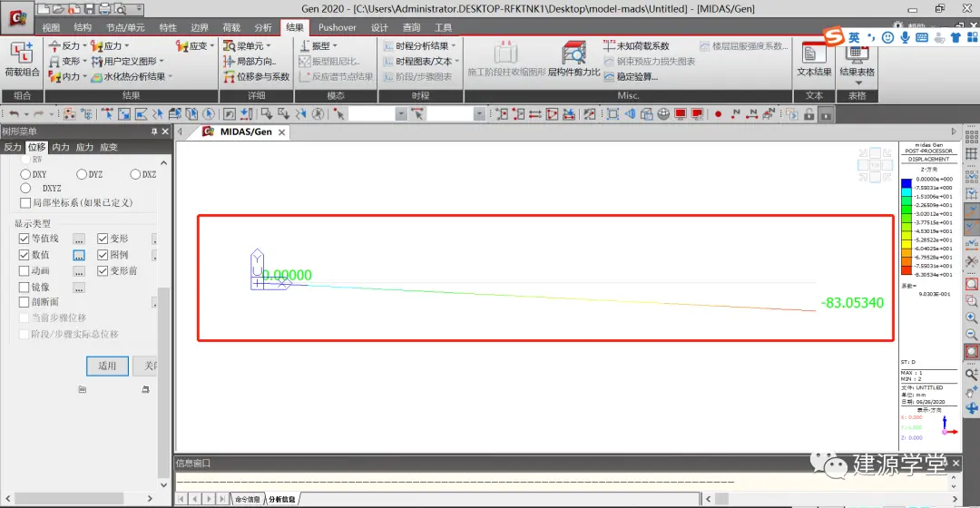Click the undo arrow in the toolbar
This screenshot has width=980, height=508.
pyautogui.click(x=14, y=113)
